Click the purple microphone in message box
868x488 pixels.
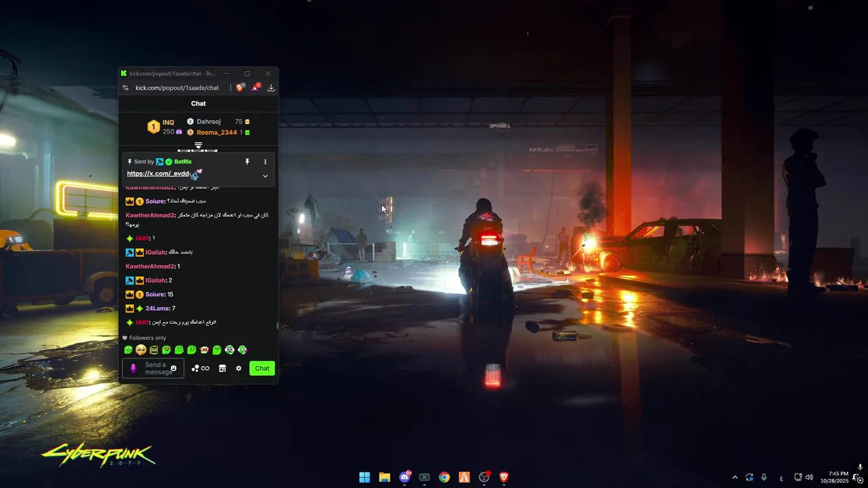(133, 368)
